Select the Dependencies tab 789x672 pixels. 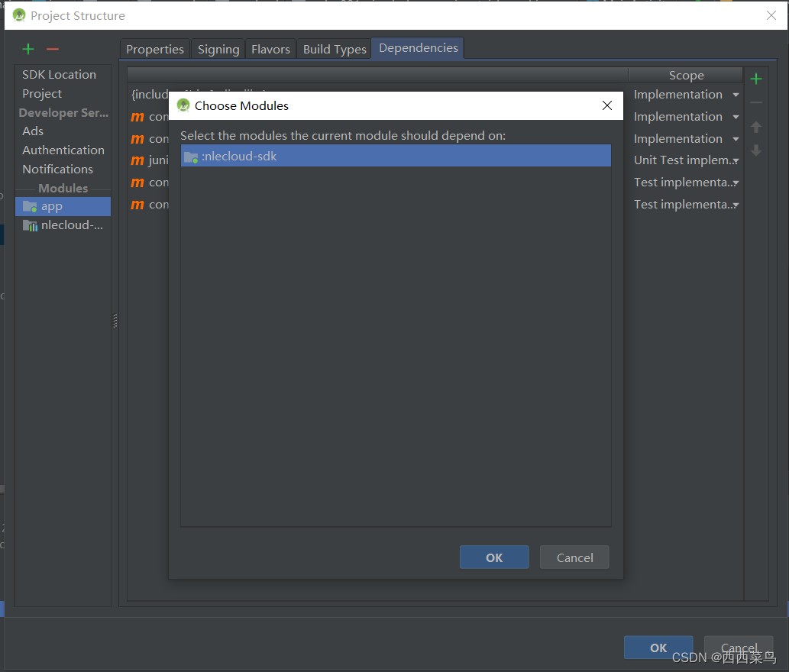(418, 48)
